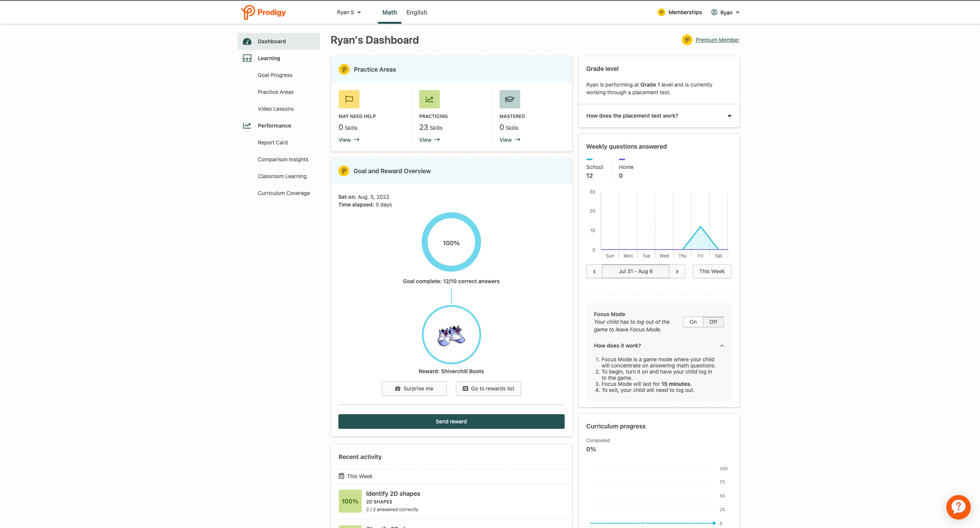The height and width of the screenshot is (528, 980).
Task: Click the orange help question mark bubble
Action: coord(958,507)
